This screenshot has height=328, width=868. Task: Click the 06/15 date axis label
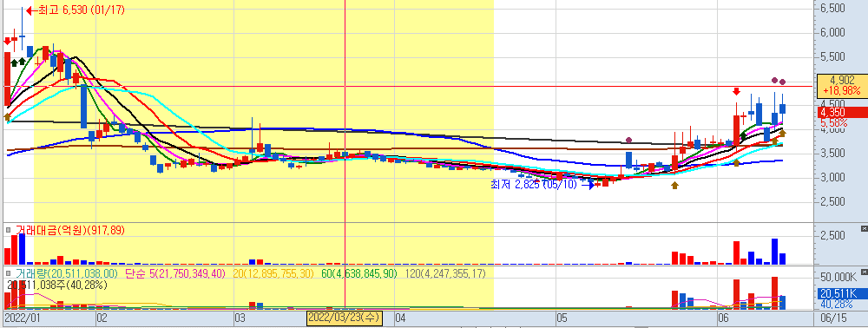point(833,318)
